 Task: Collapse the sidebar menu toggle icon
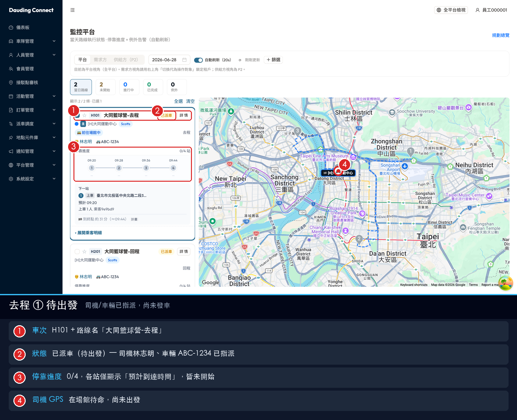click(x=73, y=10)
